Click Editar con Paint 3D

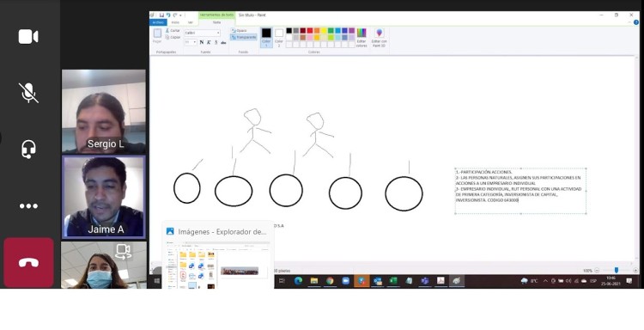[379, 38]
